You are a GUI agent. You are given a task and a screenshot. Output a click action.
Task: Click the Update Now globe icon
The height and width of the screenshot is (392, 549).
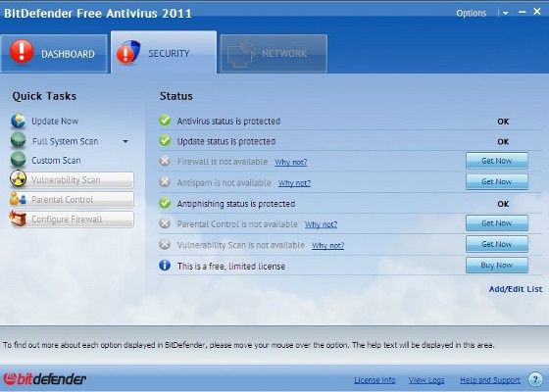[x=18, y=121]
